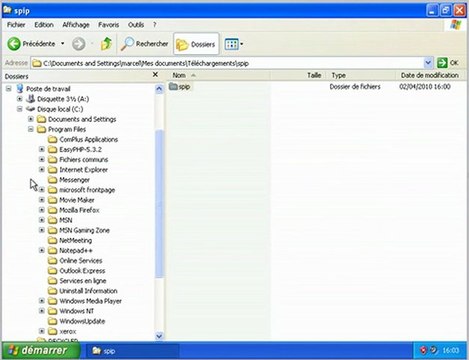The image size is (469, 360).
Task: Open the Affichage menu
Action: point(76,25)
